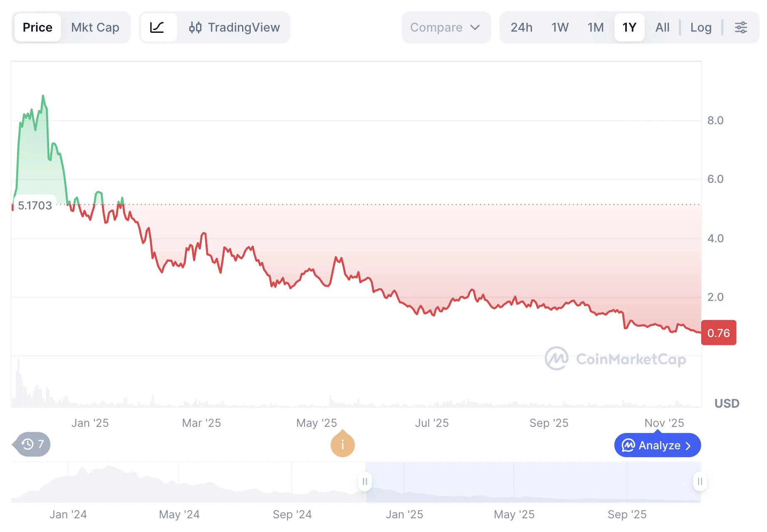Show the All time range
The height and width of the screenshot is (532, 767).
click(x=662, y=27)
